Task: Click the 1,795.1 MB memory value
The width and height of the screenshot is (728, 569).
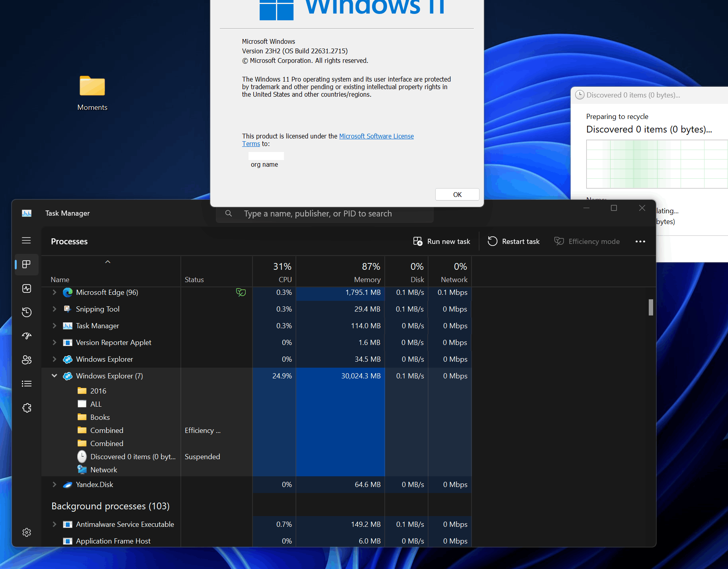Action: [363, 292]
